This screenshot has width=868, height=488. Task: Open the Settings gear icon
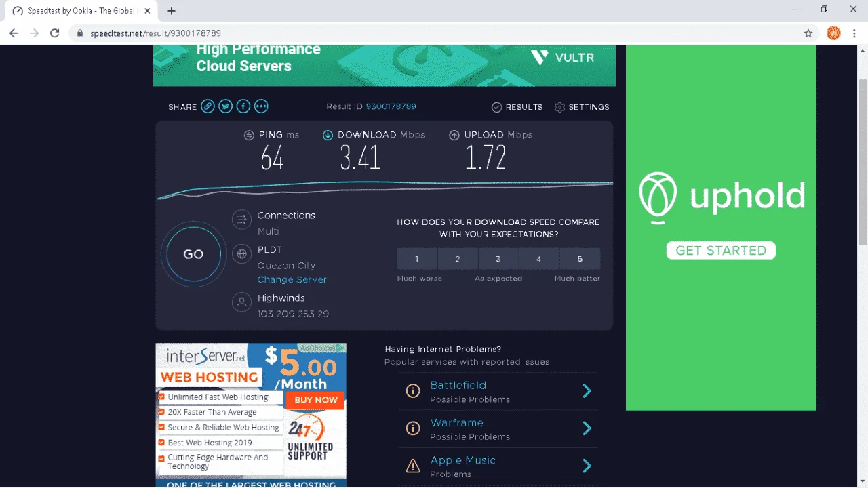tap(559, 107)
